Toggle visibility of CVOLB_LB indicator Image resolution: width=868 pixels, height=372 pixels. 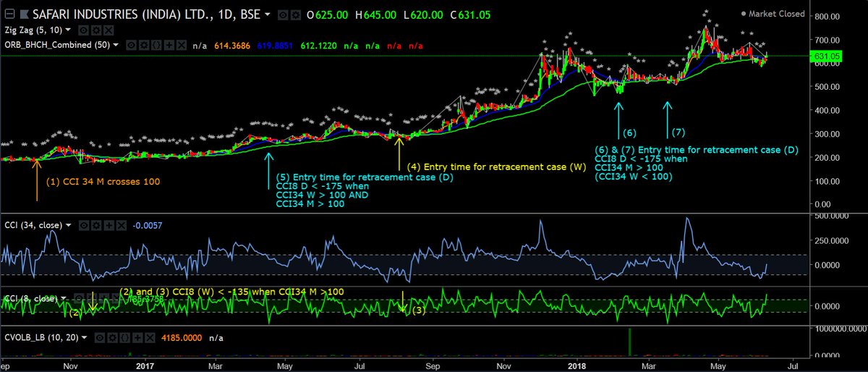click(x=100, y=338)
